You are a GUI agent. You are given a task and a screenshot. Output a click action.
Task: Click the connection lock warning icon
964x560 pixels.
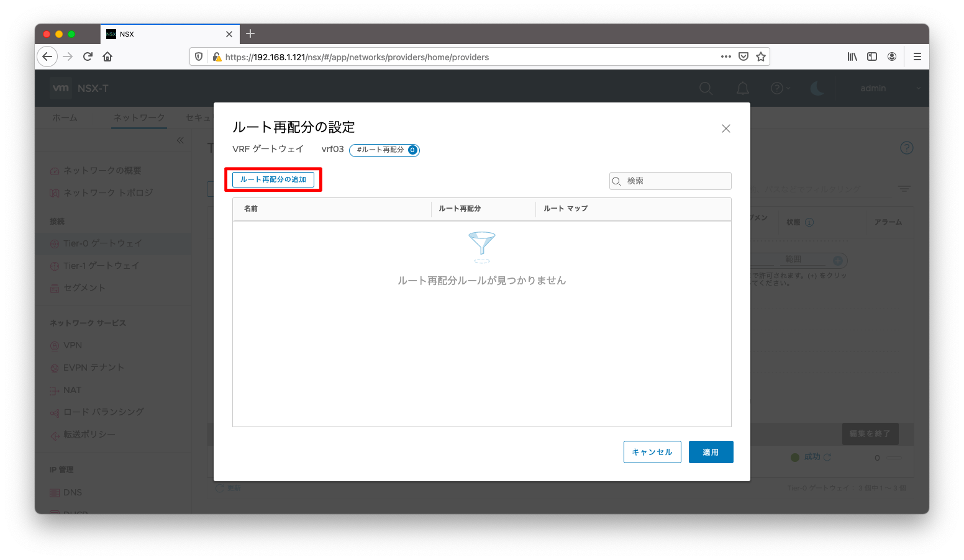point(217,57)
